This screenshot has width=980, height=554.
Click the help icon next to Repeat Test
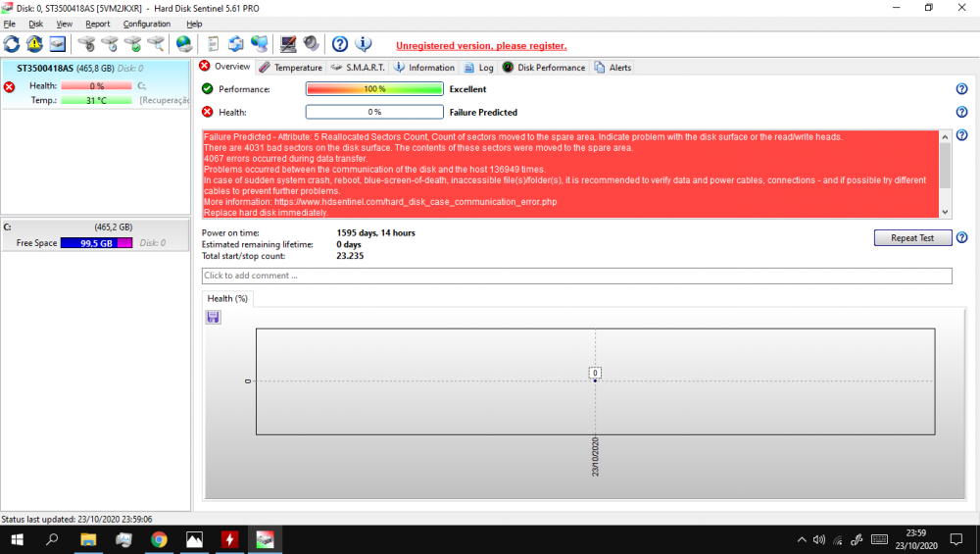[961, 238]
